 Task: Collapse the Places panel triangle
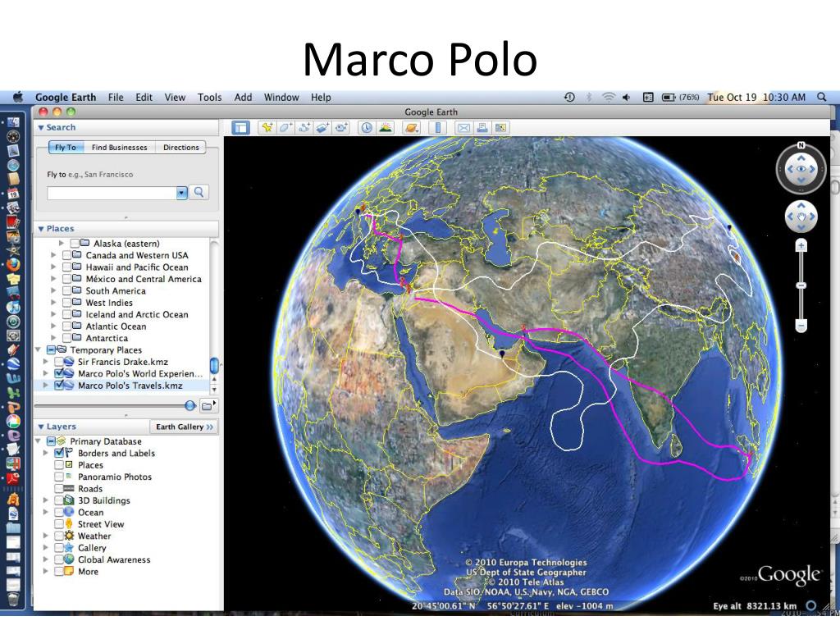tap(41, 230)
